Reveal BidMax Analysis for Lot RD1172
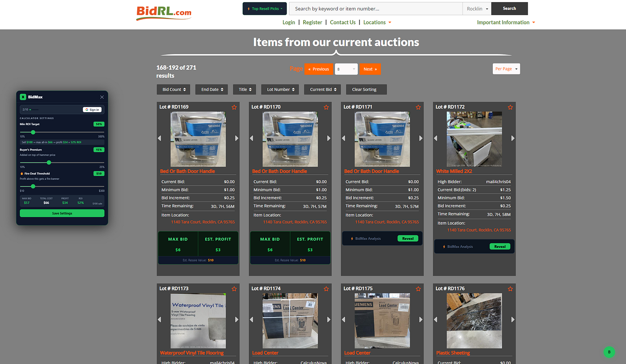Viewport: 626px width, 364px height. pos(500,247)
